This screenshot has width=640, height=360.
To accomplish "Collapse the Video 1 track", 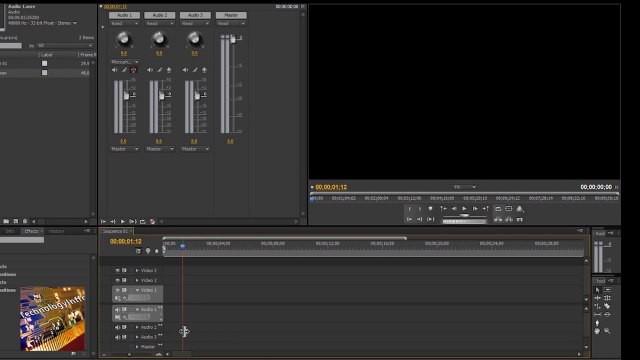I will [137, 290].
